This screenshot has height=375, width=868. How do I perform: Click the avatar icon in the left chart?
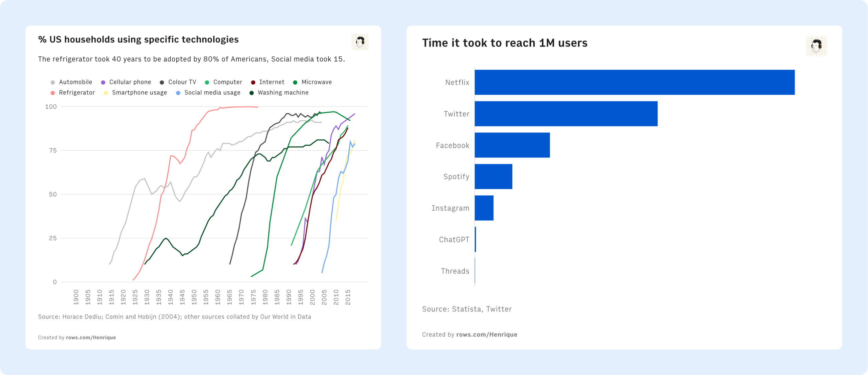point(360,42)
